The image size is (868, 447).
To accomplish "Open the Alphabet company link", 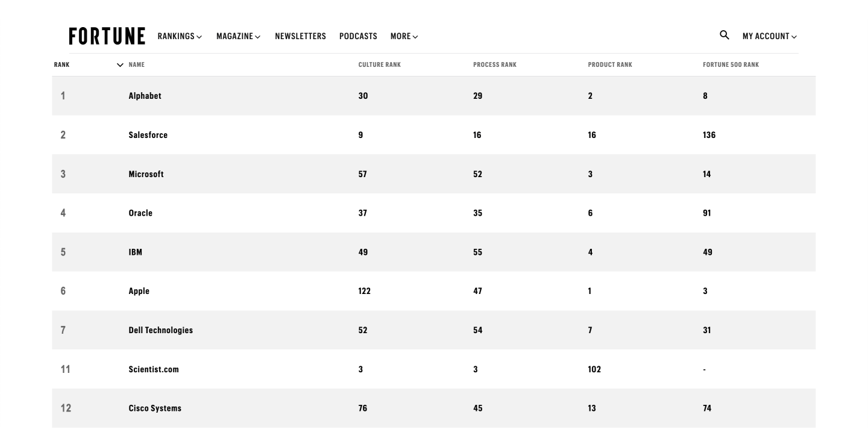I will (145, 96).
